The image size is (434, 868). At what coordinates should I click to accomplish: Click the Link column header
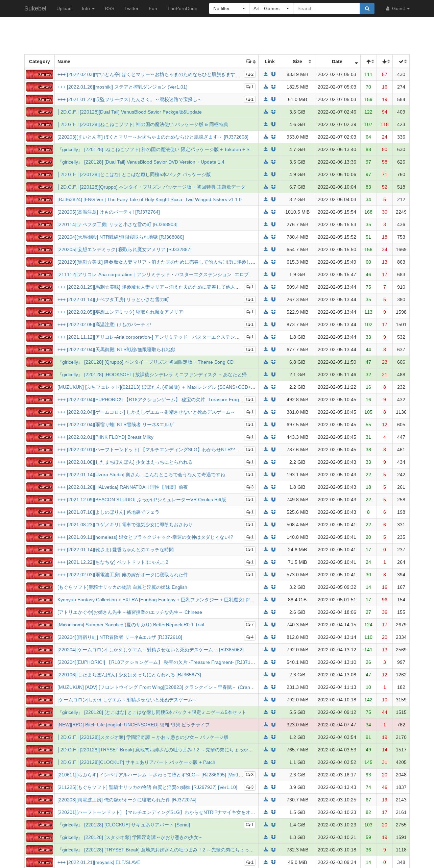(270, 62)
